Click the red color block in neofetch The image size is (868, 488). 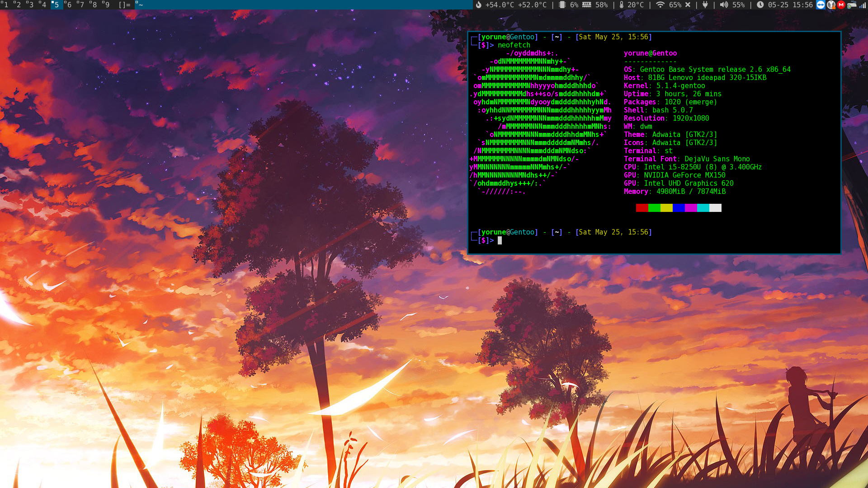click(x=642, y=208)
